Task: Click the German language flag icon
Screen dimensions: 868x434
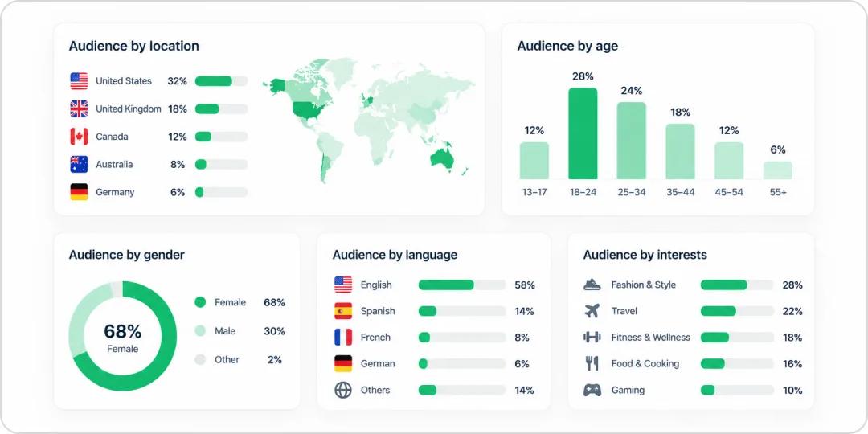Action: [343, 364]
